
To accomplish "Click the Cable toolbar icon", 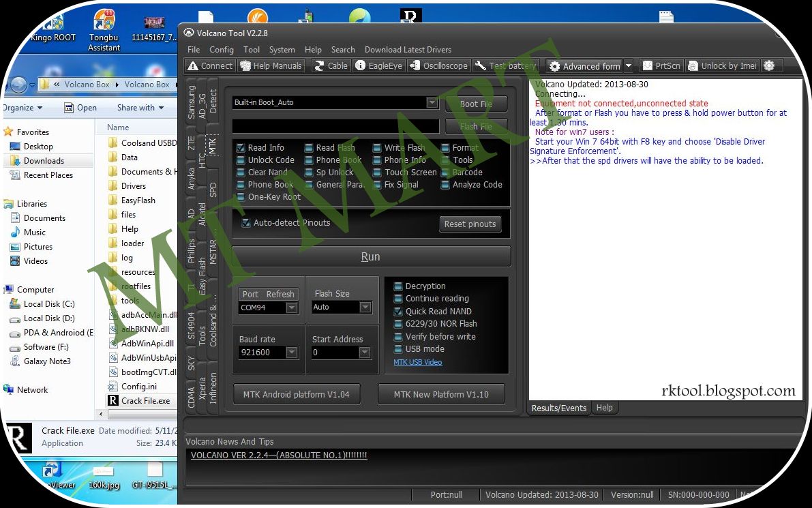I will (331, 65).
